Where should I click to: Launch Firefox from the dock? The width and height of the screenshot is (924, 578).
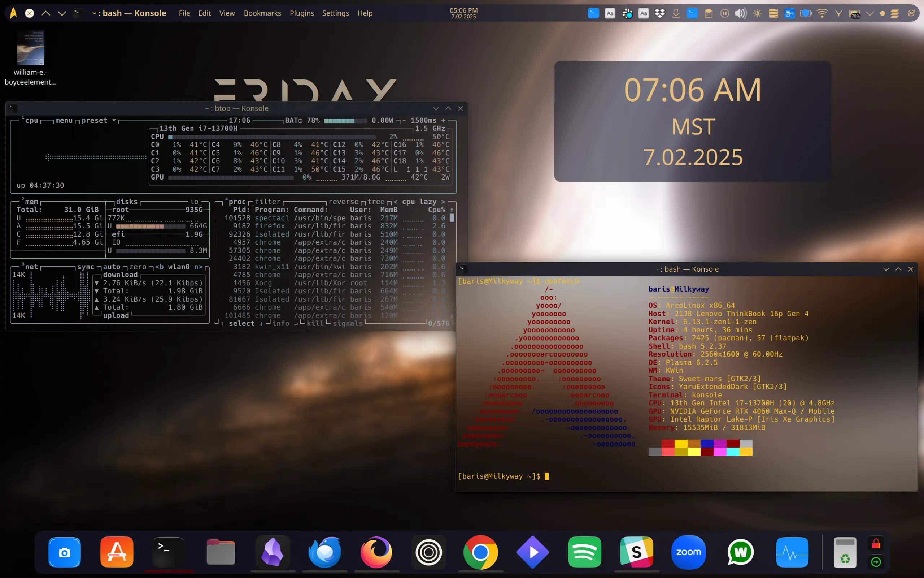tap(376, 552)
